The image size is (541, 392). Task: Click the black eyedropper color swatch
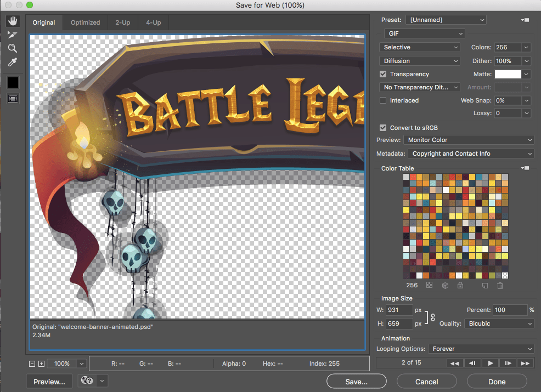pos(13,82)
